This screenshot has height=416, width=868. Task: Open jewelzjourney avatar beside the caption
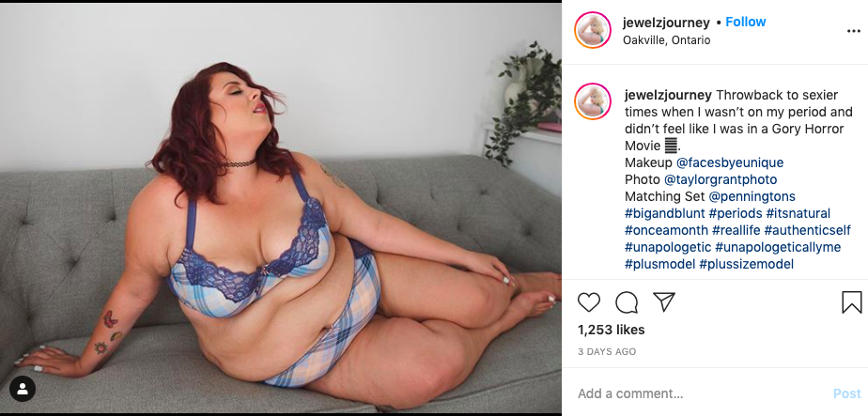[x=593, y=101]
